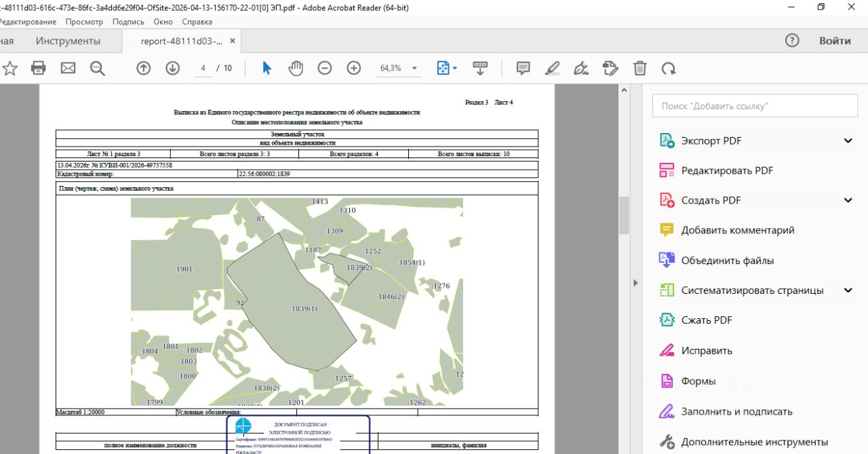
Task: Open the Редактировать PDF tool
Action: pyautogui.click(x=727, y=170)
